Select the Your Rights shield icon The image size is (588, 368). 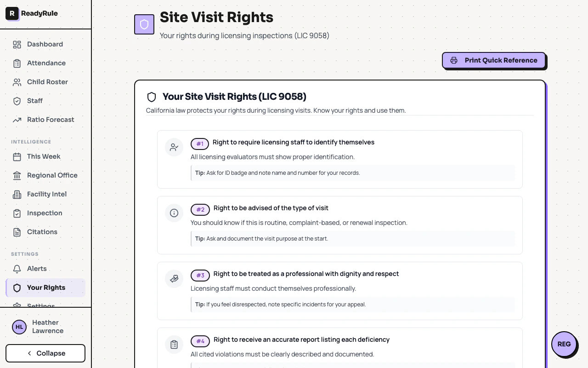coord(17,287)
